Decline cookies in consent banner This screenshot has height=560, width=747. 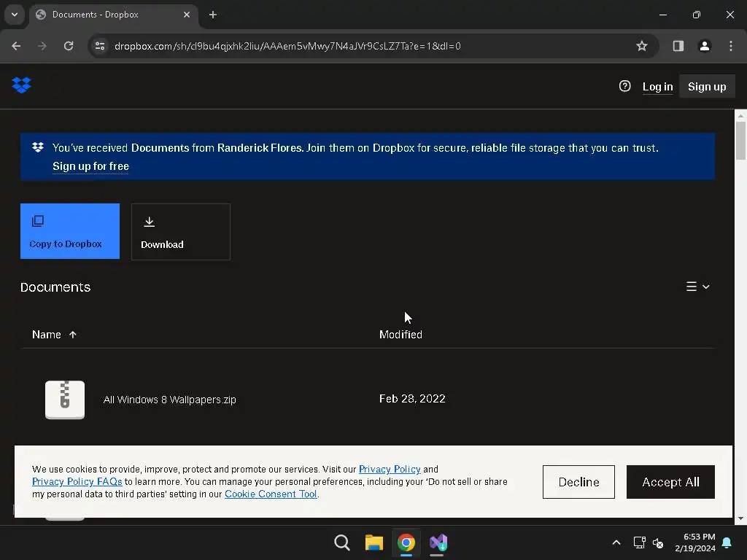point(578,482)
